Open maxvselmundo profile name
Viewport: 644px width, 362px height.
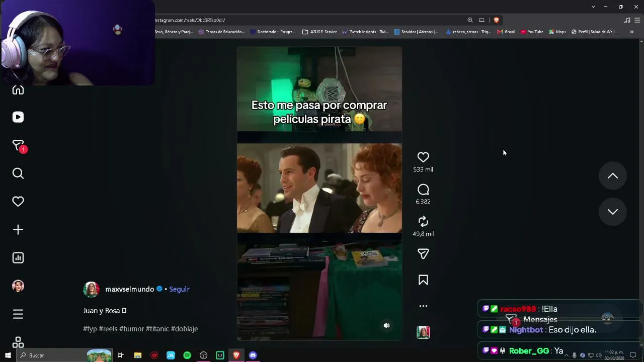(x=130, y=289)
